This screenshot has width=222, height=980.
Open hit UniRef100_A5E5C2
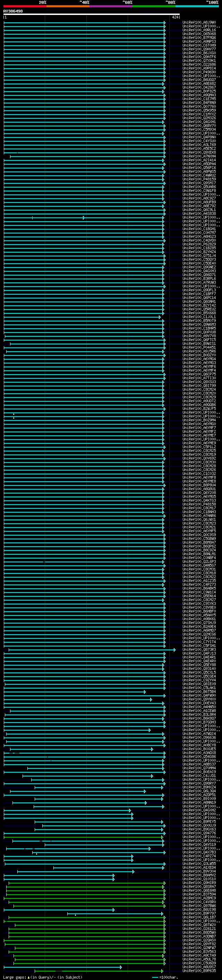(199, 149)
